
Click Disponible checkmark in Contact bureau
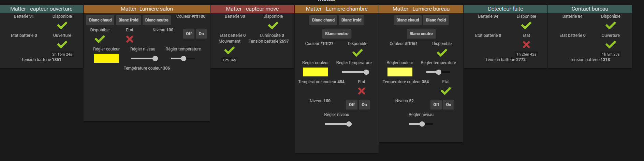[611, 26]
